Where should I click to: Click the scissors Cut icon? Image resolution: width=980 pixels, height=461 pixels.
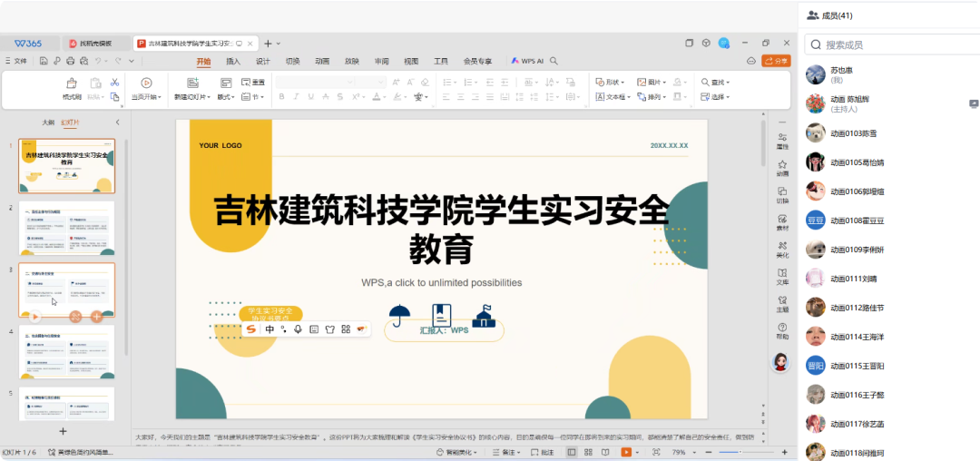tap(114, 83)
